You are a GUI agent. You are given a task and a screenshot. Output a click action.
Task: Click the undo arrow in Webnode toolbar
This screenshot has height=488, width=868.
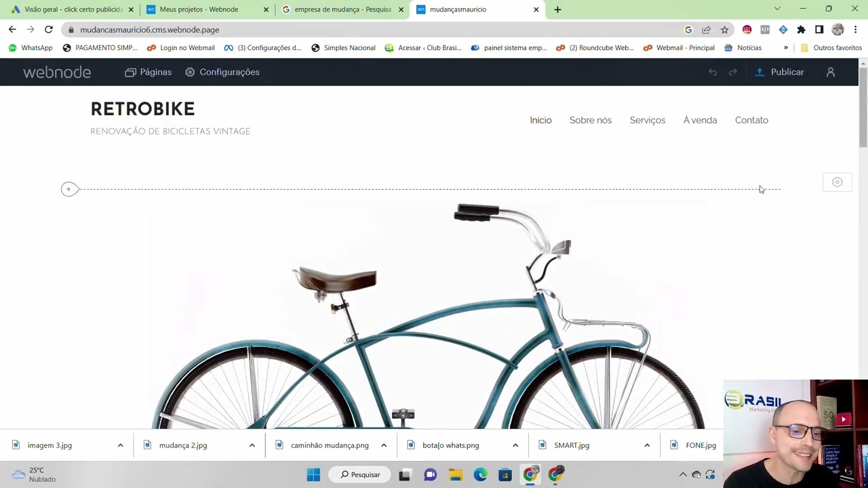click(713, 72)
